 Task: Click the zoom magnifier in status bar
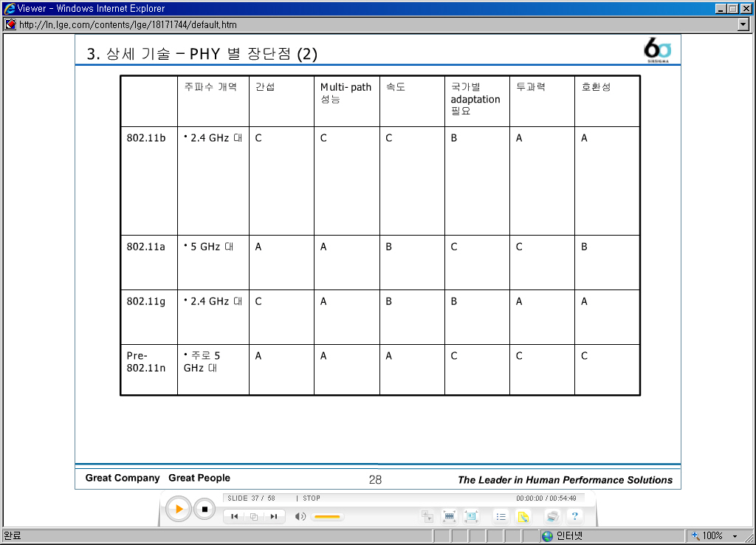coord(695,536)
